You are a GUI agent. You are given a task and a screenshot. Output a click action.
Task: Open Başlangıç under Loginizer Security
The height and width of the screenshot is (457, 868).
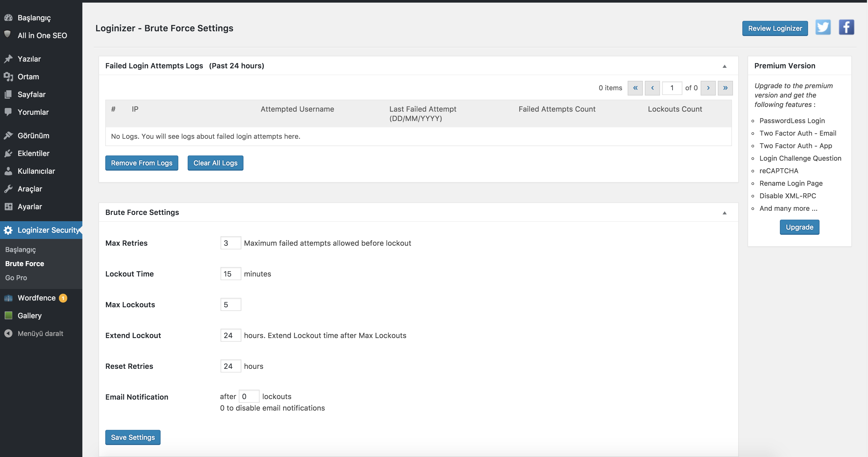21,250
